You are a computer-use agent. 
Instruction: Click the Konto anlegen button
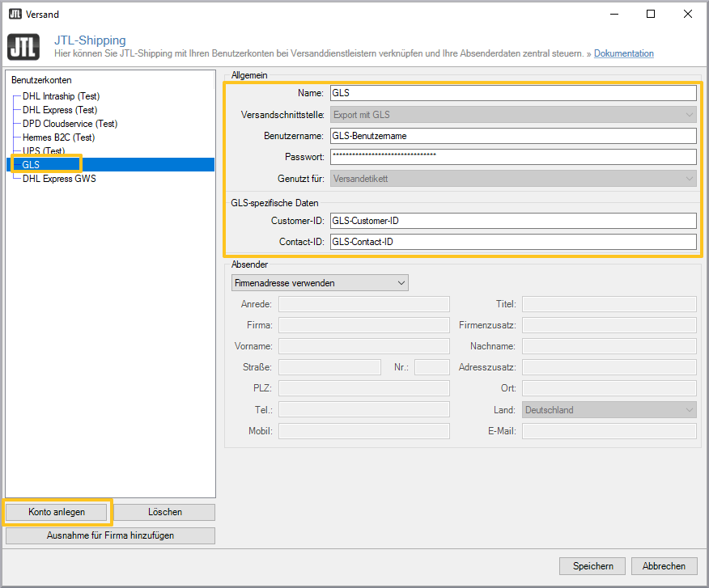coord(56,512)
